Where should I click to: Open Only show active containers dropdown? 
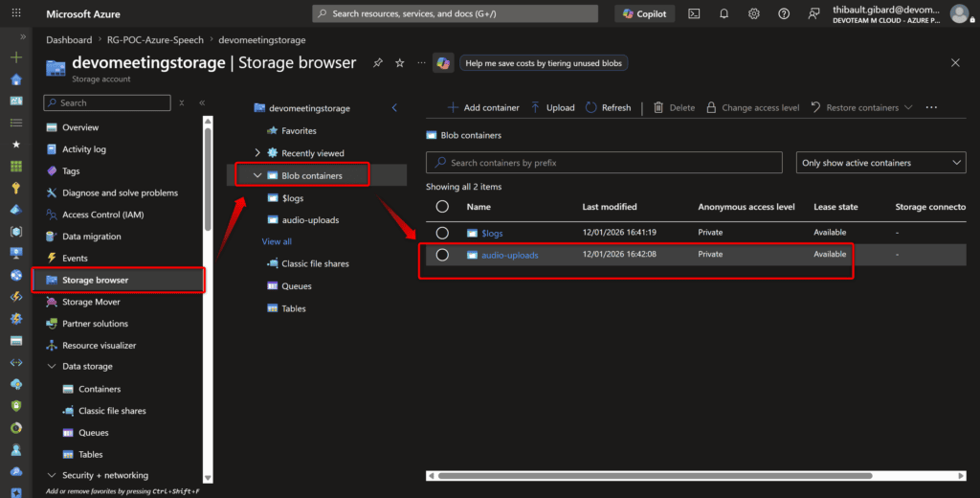tap(880, 163)
